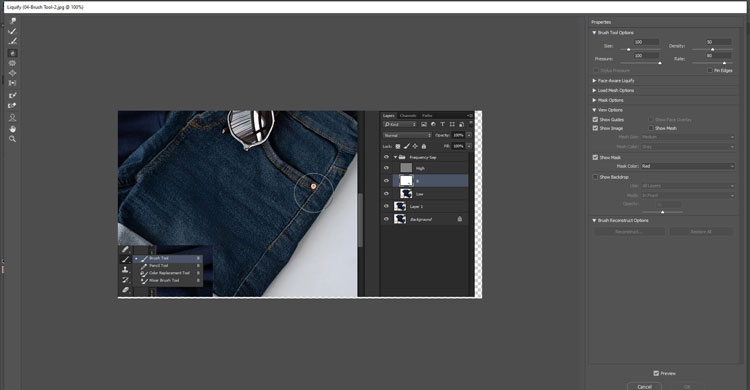Adjust the brush Density slider
Image resolution: width=750 pixels, height=390 pixels.
(712, 49)
